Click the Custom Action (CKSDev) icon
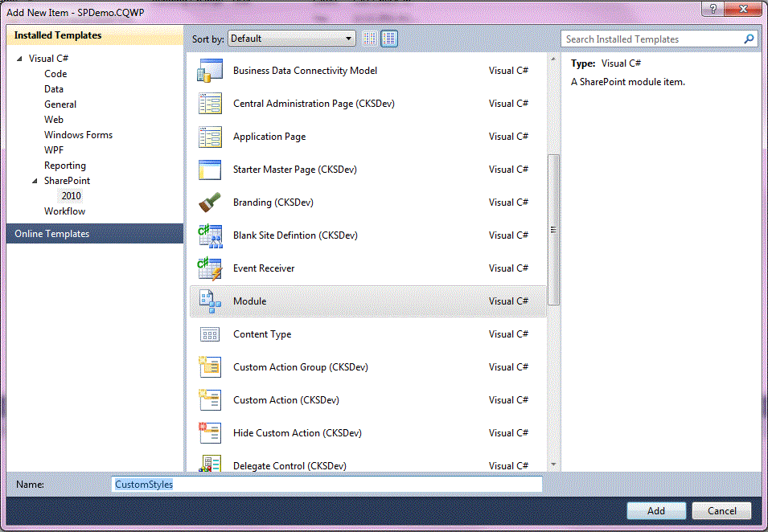 (210, 400)
